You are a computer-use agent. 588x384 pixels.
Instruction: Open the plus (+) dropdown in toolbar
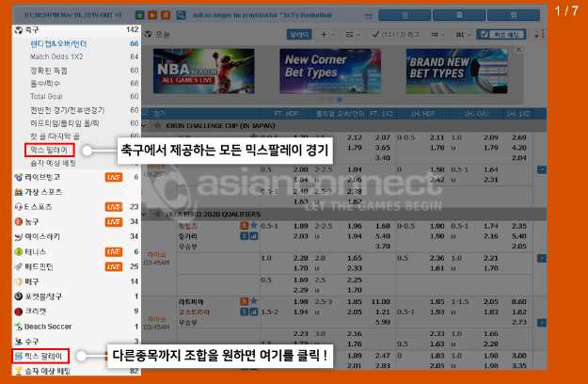point(327,35)
